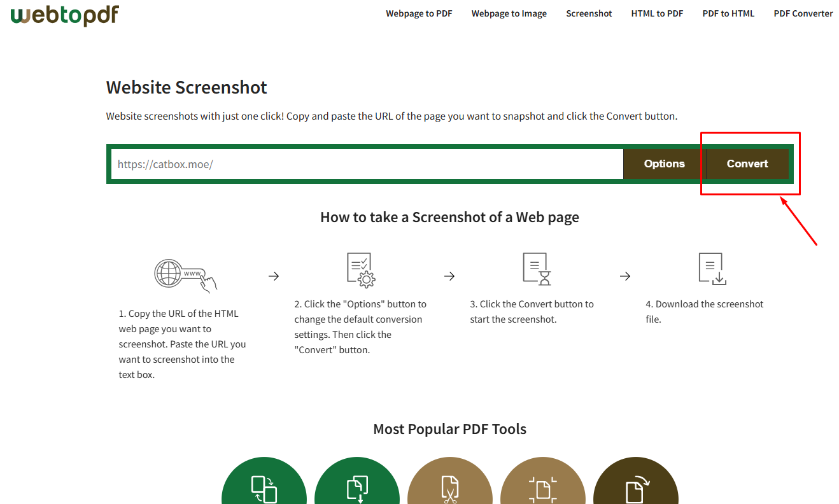
Task: Click the Options button
Action: click(665, 164)
